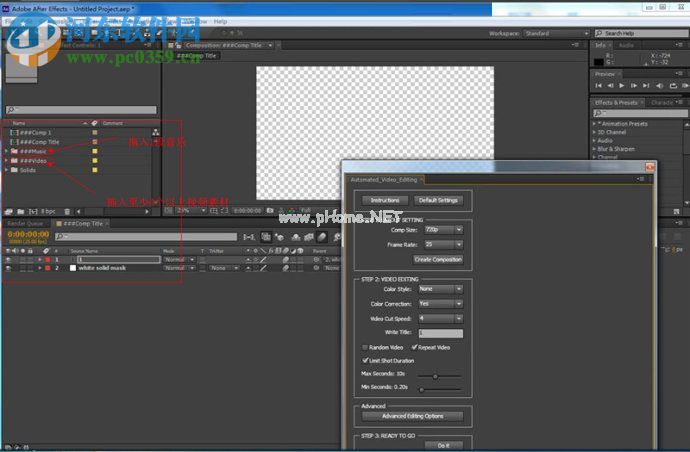This screenshot has height=452, width=690.
Task: Step to previous frame in Preview panel
Action: [x=610, y=86]
